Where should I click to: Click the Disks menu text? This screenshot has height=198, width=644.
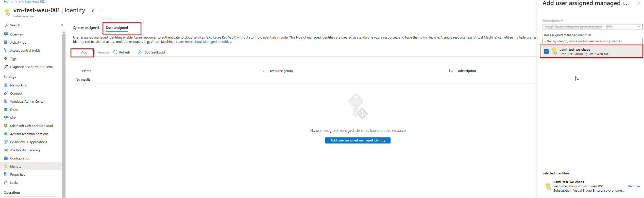pos(14,110)
